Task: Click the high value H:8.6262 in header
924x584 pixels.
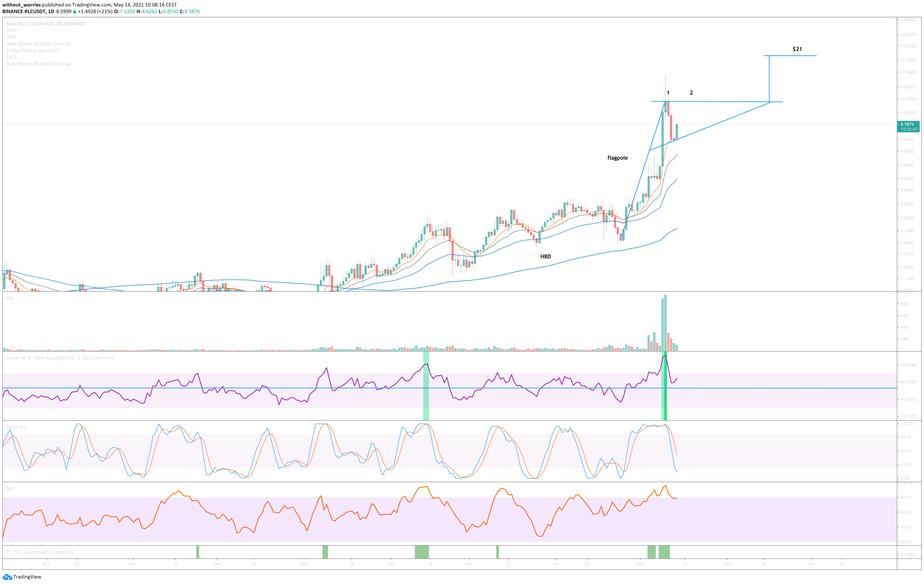Action: (x=147, y=12)
